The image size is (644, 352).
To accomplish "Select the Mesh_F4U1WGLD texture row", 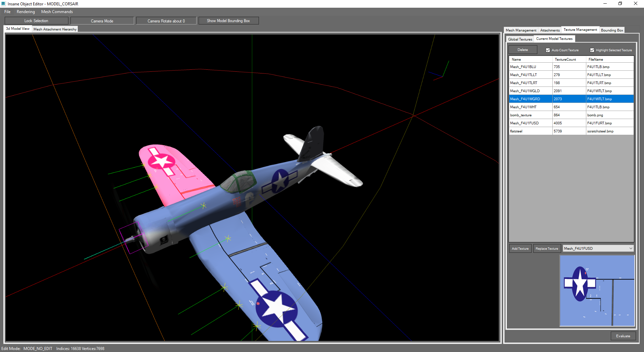I will point(571,91).
